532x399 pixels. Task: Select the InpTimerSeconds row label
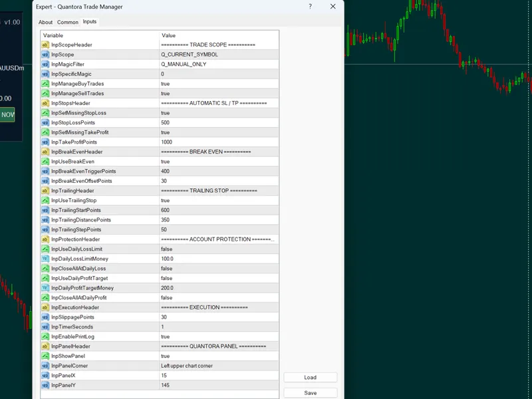point(72,327)
